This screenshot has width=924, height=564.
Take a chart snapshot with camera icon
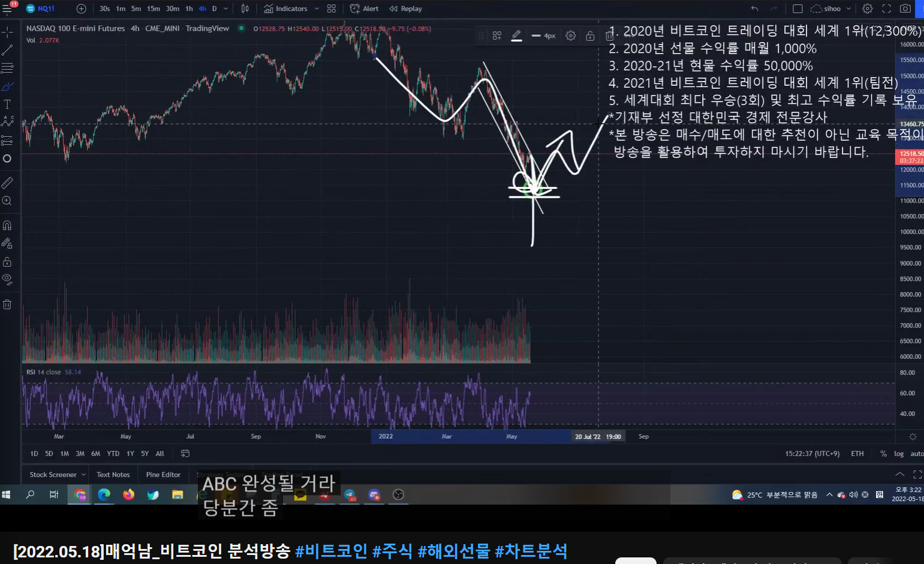[905, 9]
